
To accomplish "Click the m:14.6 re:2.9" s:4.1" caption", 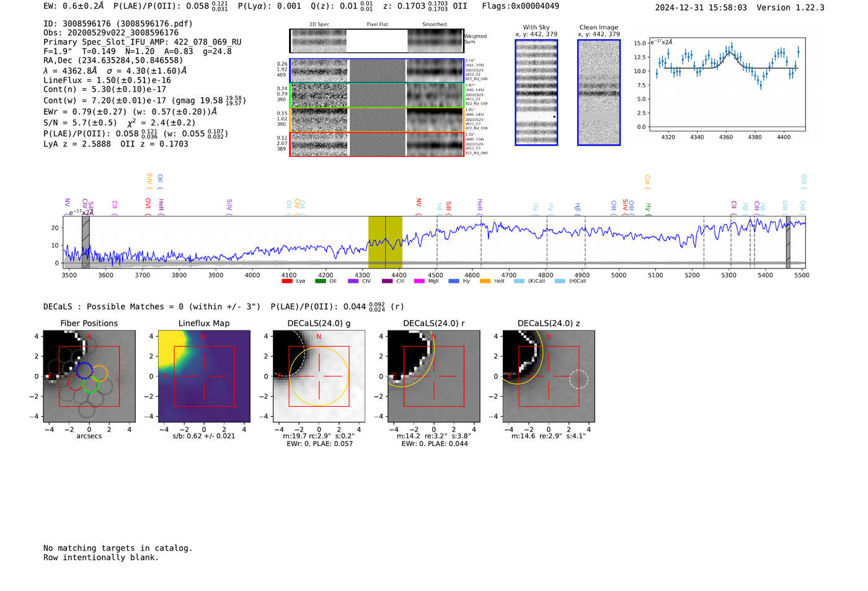I will coord(549,436).
